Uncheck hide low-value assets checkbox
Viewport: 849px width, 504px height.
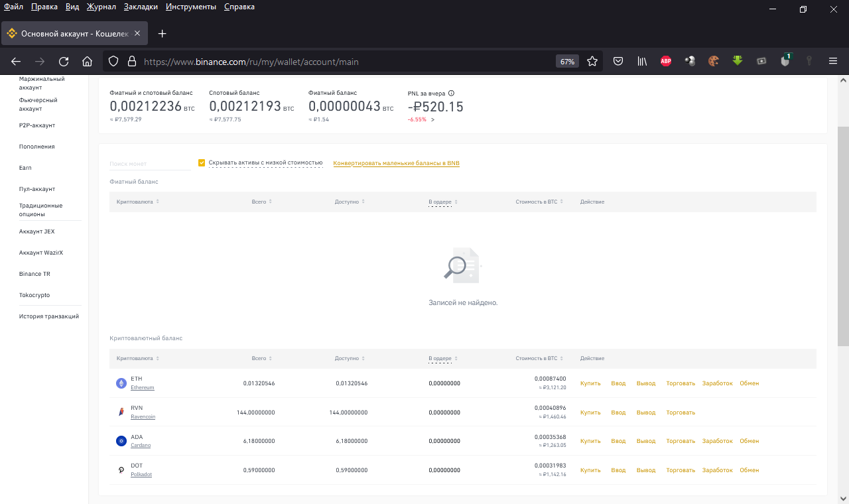pyautogui.click(x=202, y=162)
